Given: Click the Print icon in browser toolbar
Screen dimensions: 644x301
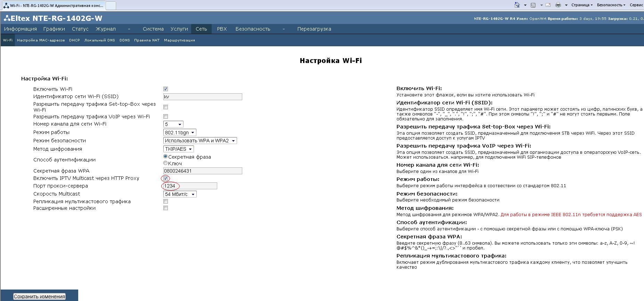Looking at the screenshot, I should [x=558, y=5].
